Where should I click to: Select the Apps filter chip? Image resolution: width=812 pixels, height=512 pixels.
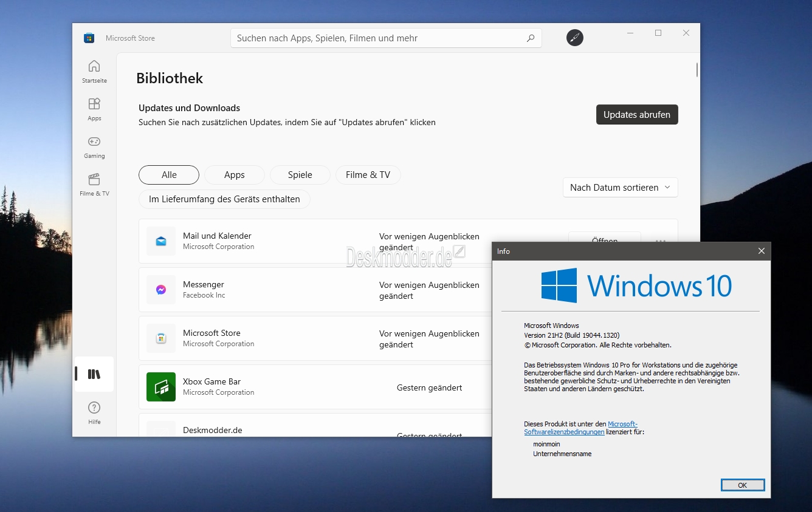[x=234, y=175]
